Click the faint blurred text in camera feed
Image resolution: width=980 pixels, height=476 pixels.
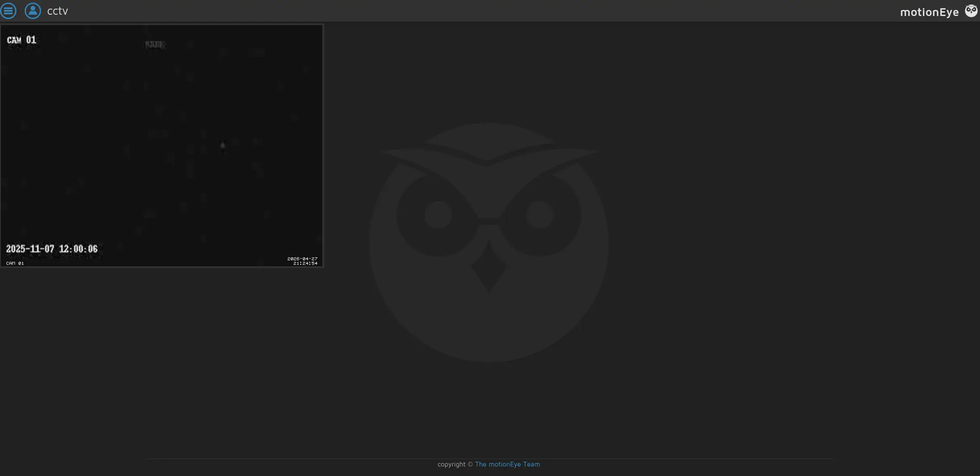(154, 45)
